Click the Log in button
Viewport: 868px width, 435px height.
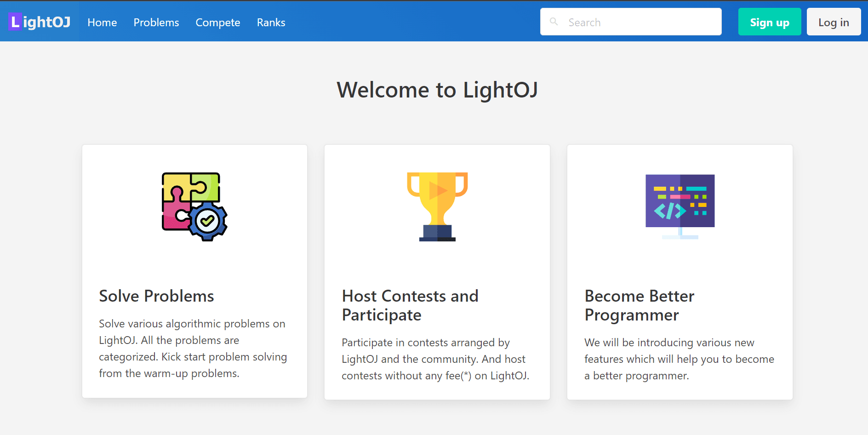click(834, 22)
